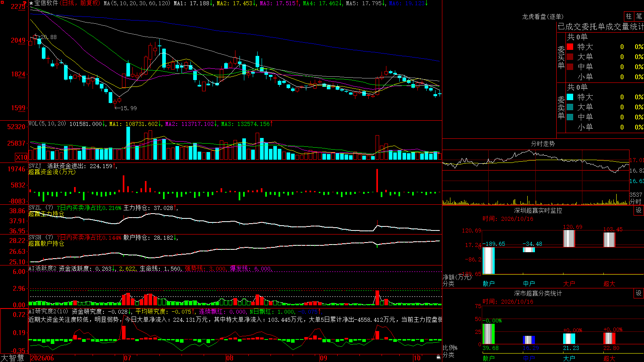Click the 中户 label in 深市超赢分类统计
The width and height of the screenshot is (644, 362).
coord(529,358)
